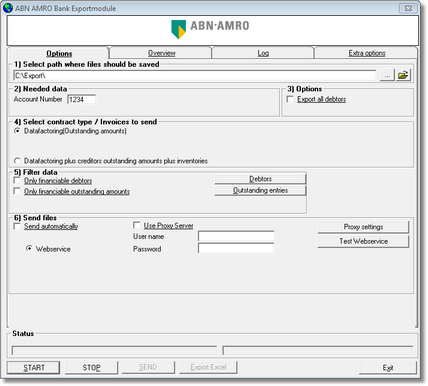
Task: Click the Outstanding entries button
Action: pyautogui.click(x=260, y=190)
